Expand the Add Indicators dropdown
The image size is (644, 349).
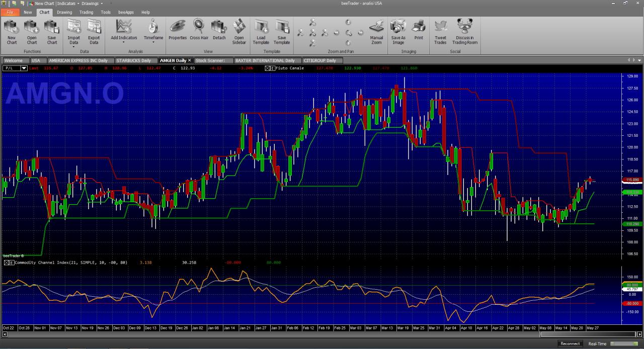124,32
